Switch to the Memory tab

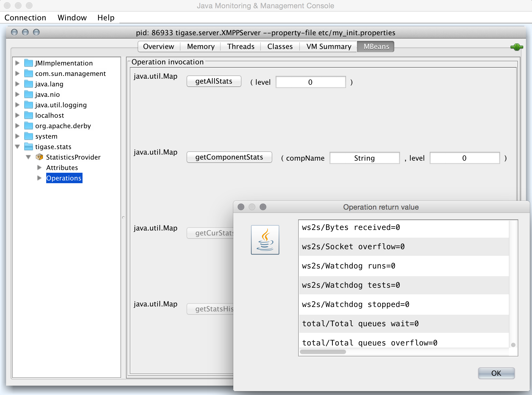click(201, 46)
